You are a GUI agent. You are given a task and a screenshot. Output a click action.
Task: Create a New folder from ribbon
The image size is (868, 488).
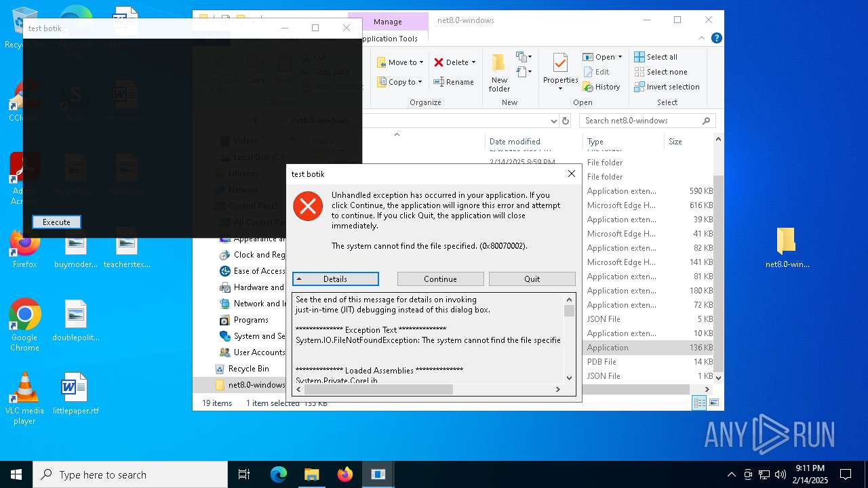(499, 73)
